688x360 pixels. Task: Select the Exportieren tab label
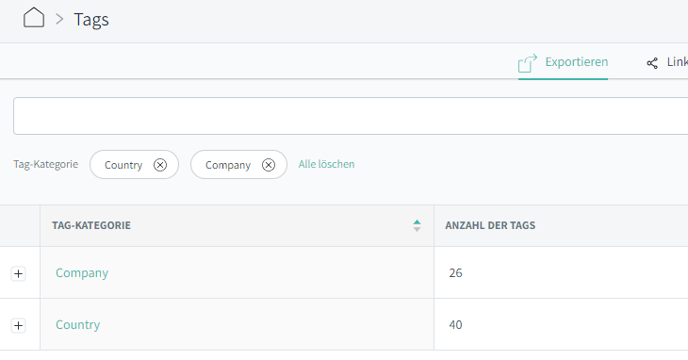pyautogui.click(x=577, y=62)
